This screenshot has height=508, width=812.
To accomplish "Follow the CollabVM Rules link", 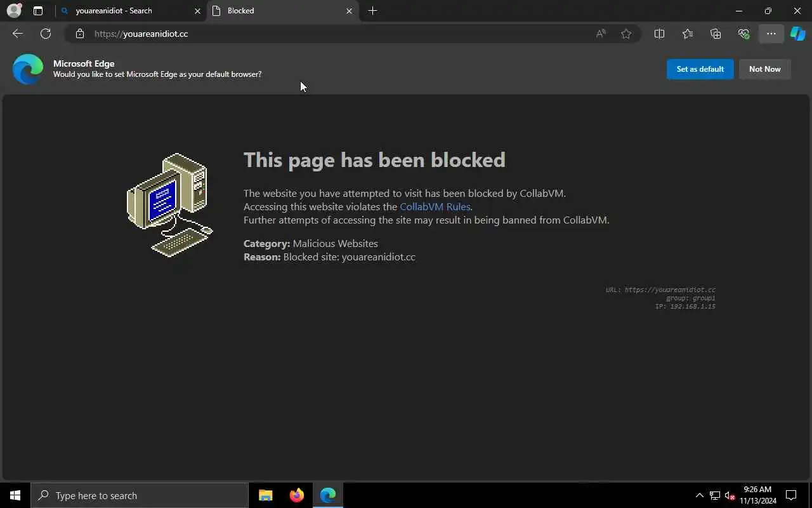I will [x=435, y=206].
